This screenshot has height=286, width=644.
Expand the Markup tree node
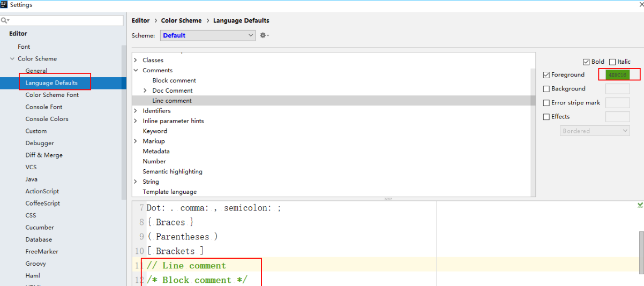pos(136,141)
